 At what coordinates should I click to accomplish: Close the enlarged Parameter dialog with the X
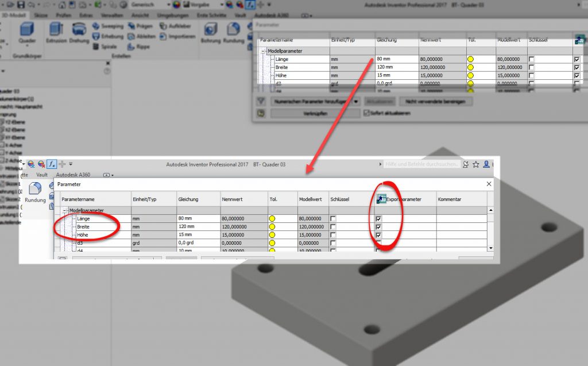click(489, 184)
